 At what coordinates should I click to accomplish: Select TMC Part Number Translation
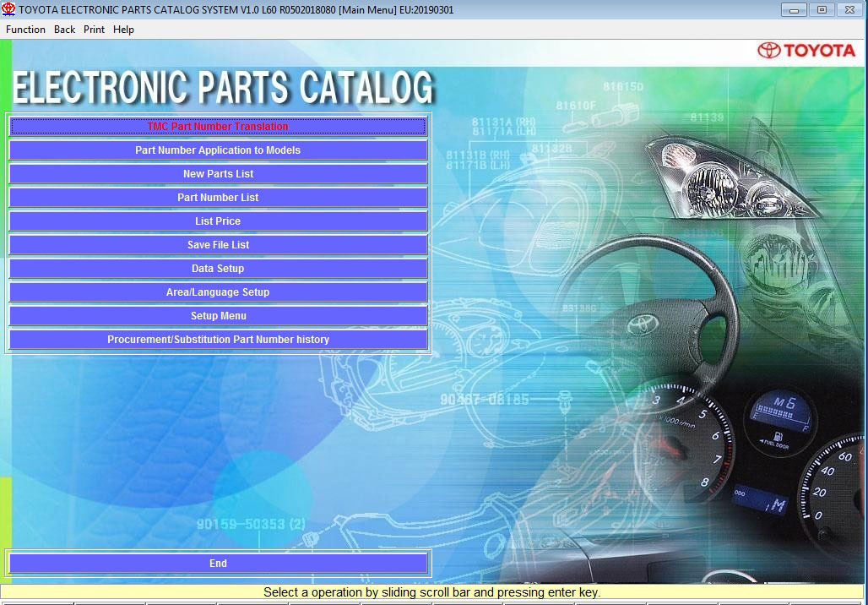tap(218, 127)
